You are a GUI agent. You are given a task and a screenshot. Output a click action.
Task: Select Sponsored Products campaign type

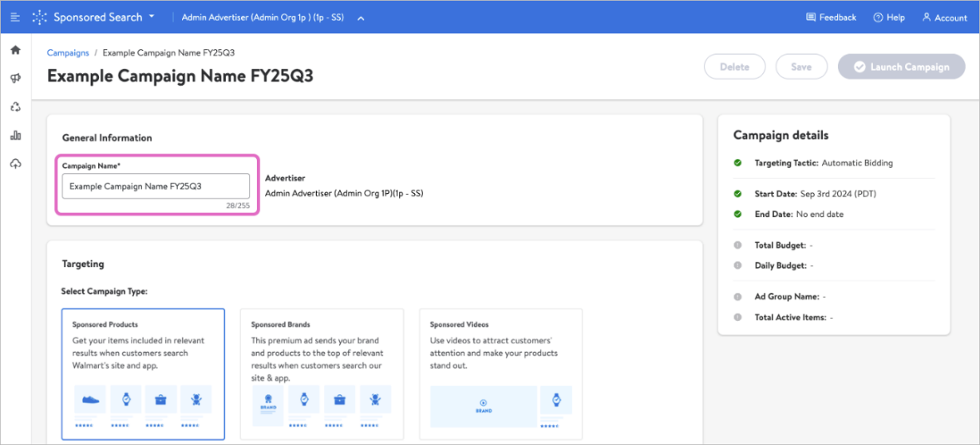143,373
